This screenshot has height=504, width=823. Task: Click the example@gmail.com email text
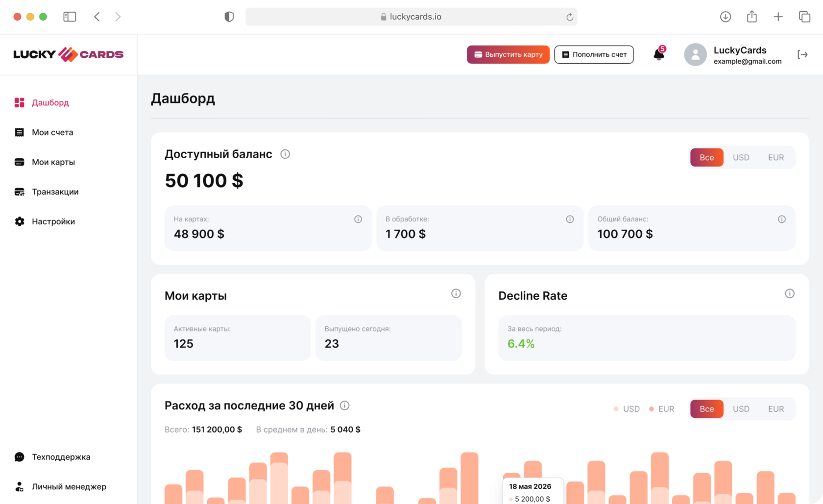point(748,61)
